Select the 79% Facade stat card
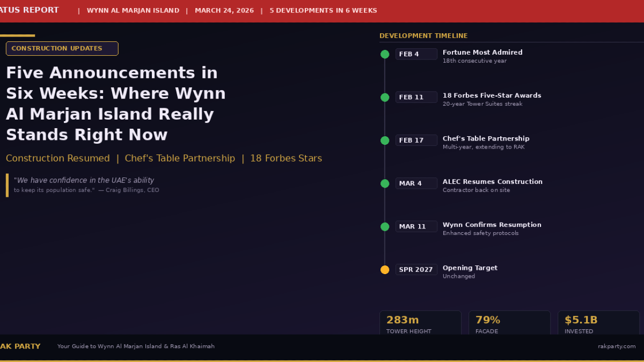The height and width of the screenshot is (362, 644). pos(509,323)
